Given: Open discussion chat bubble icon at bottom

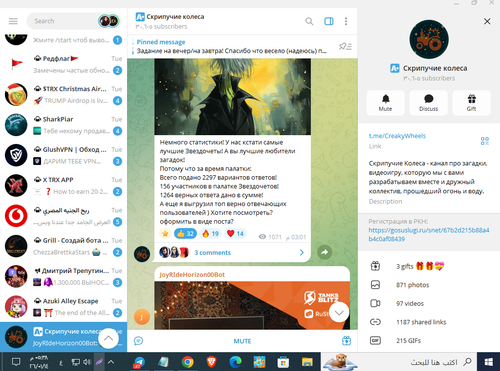Looking at the screenshot, I should point(138,341).
